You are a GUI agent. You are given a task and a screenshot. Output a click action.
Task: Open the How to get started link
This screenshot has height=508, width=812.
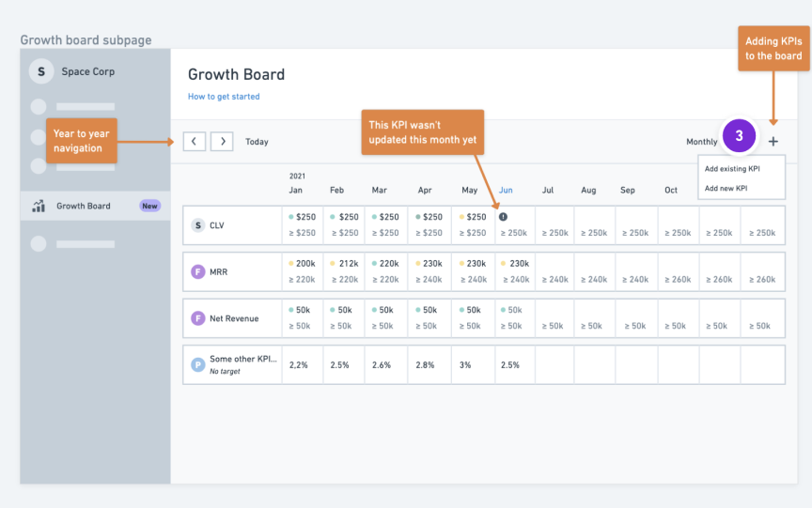(224, 97)
